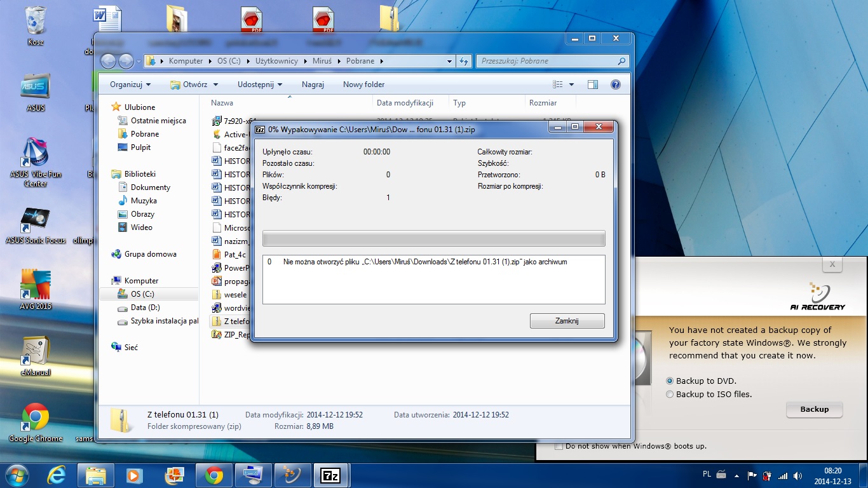Open Obrazy library in sidebar
Image resolution: width=868 pixels, height=488 pixels.
(142, 214)
